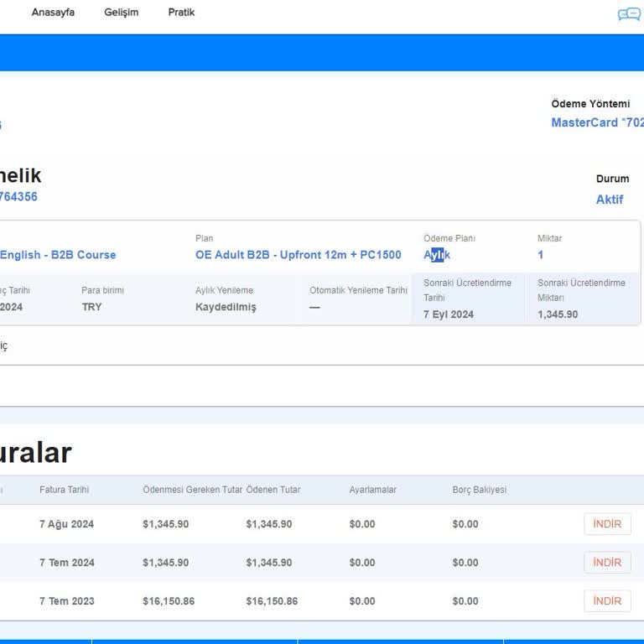The image size is (644, 644).
Task: Open the OE Adult B2B Upfront plan
Action: pyautogui.click(x=298, y=255)
